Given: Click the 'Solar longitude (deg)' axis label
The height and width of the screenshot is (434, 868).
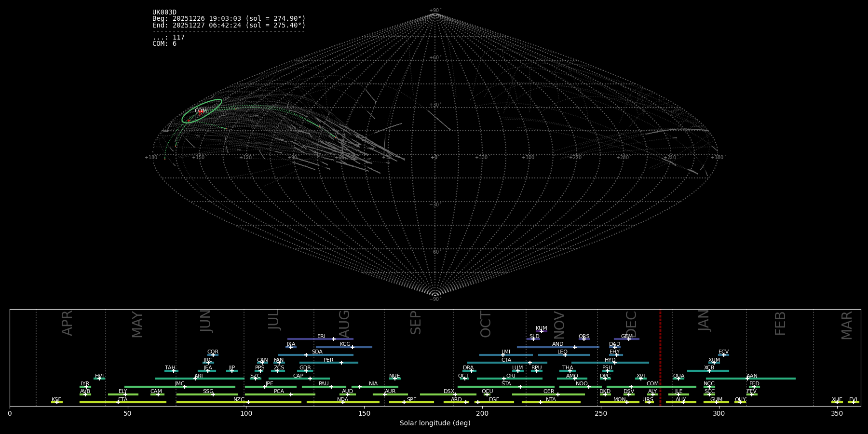Looking at the screenshot, I should click(435, 423).
